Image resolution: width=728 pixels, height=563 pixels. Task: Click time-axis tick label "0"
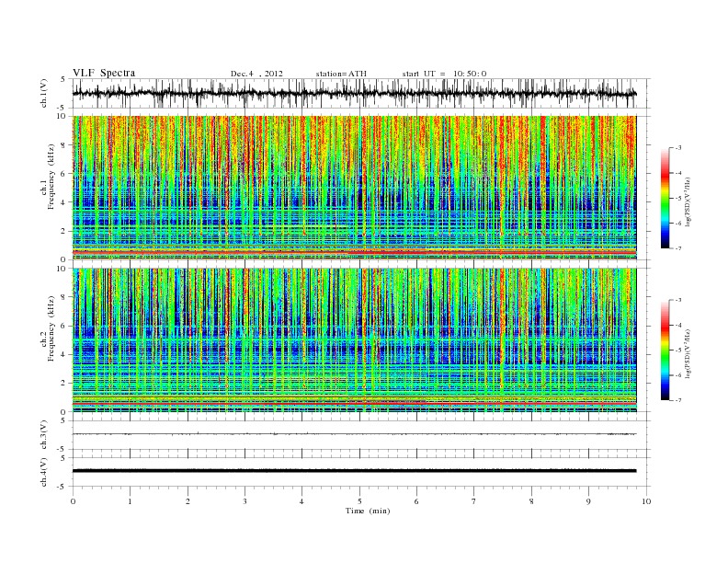click(73, 501)
